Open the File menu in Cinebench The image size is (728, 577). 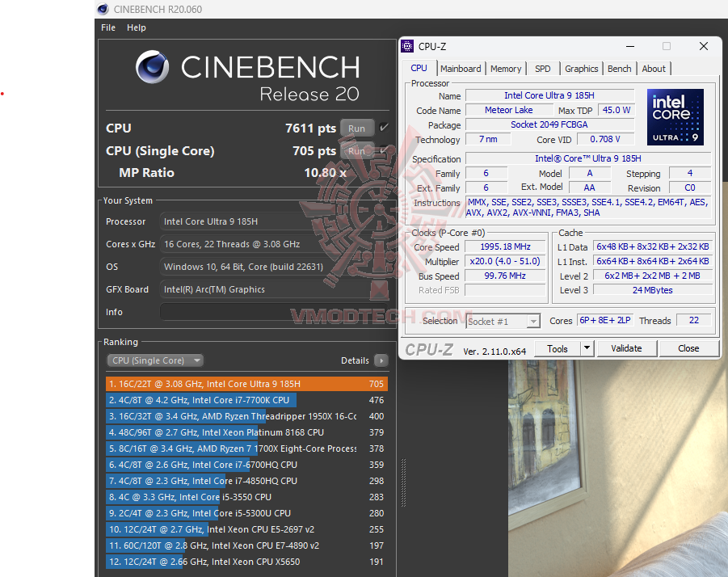pos(108,27)
